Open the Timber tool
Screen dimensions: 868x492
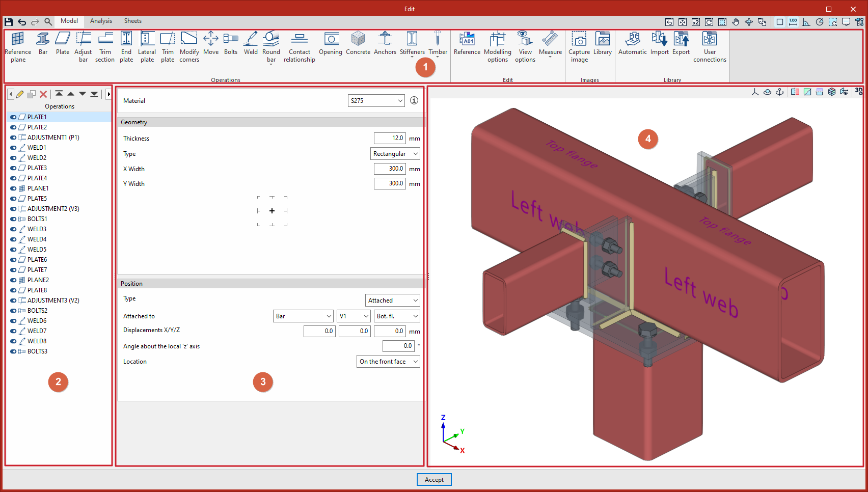(438, 44)
